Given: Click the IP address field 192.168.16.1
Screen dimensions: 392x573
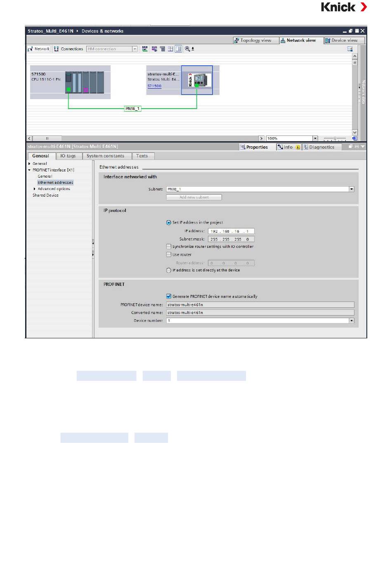Looking at the screenshot, I should tap(231, 231).
